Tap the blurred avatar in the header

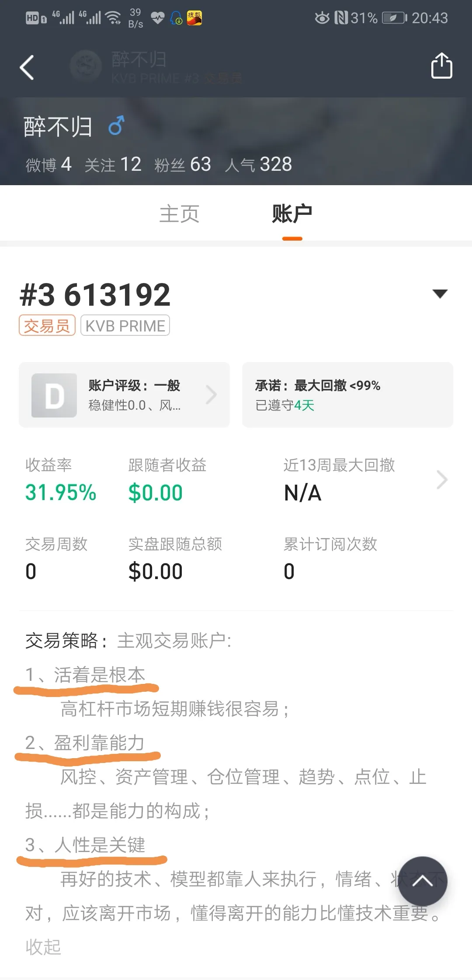tap(87, 66)
